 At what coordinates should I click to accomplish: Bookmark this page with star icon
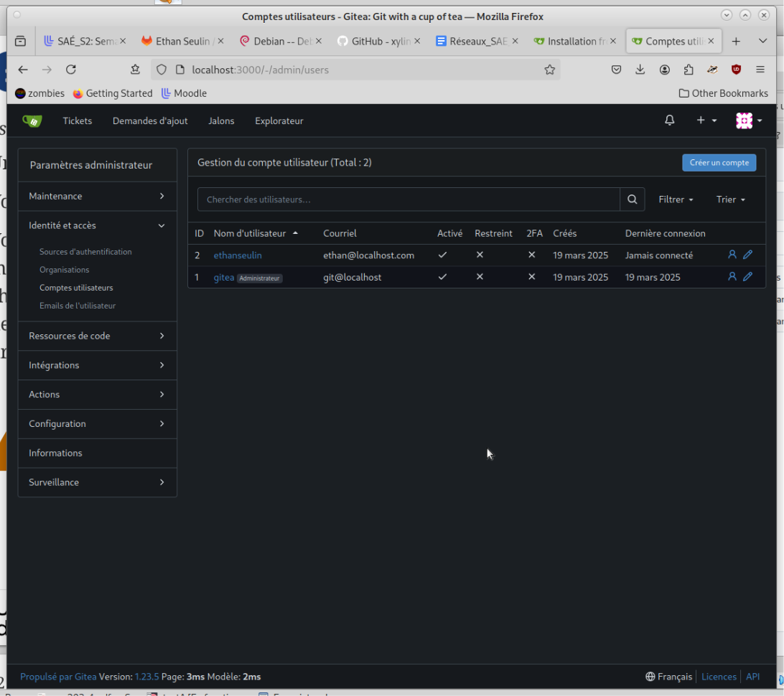click(549, 70)
